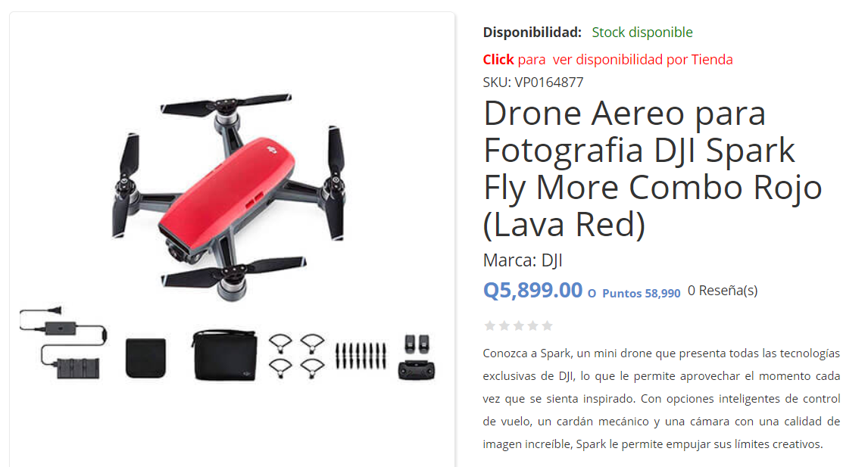The image size is (868, 467).
Task: Click the black carrying bag image
Action: coord(225,355)
